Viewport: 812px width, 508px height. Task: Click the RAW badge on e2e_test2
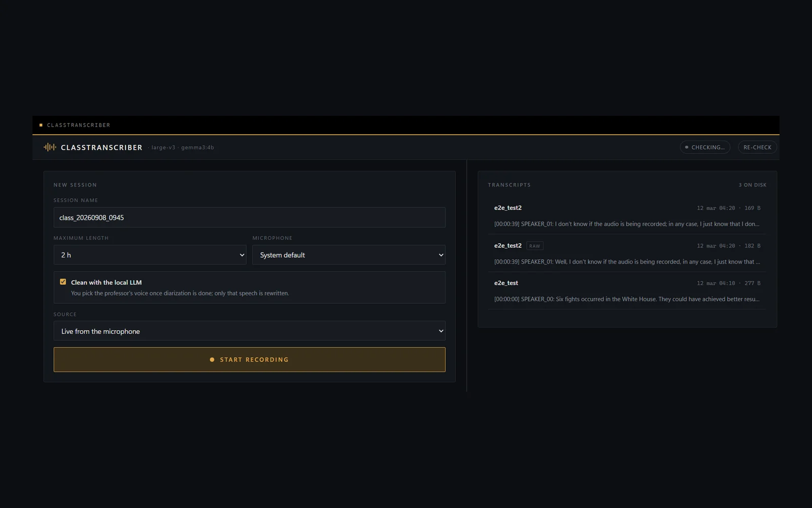[535, 246]
